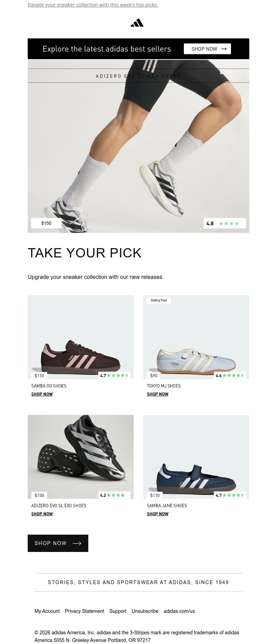Click the SHOP NOW link under SAMBA OG SHOES
Screen dimensions: 277x644
(42, 394)
